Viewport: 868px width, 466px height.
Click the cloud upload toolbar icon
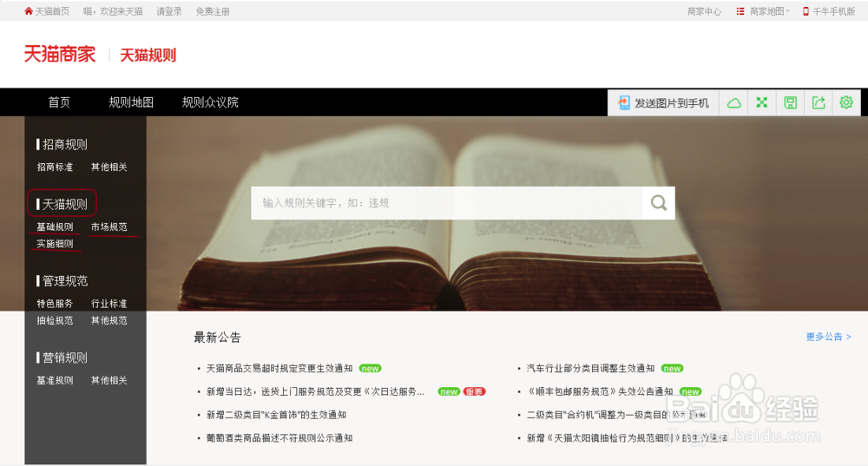tap(734, 103)
